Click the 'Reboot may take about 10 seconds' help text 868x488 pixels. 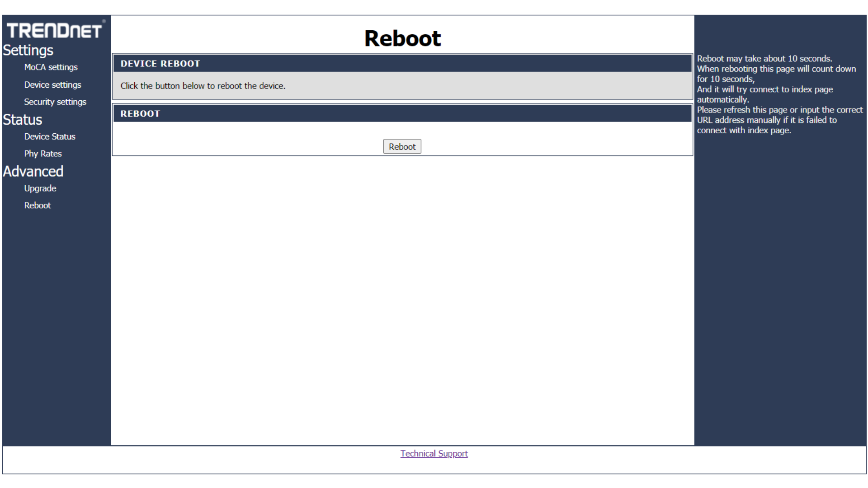click(x=764, y=59)
